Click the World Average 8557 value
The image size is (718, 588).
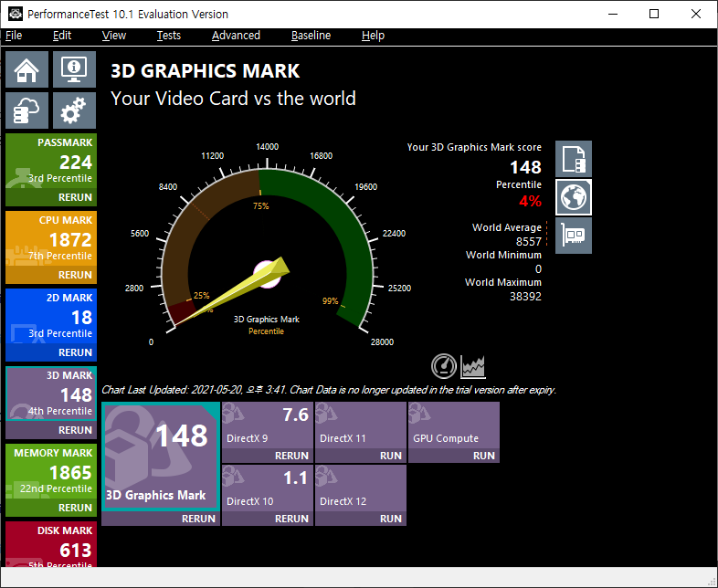point(529,242)
